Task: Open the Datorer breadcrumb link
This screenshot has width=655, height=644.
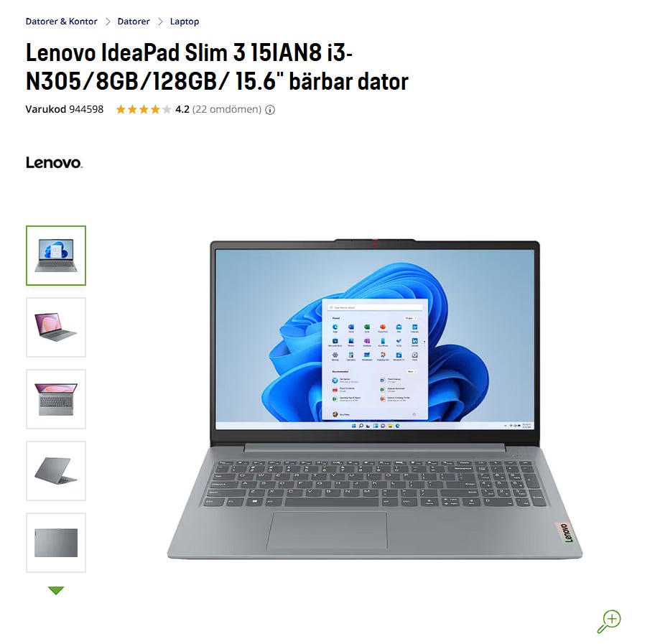Action: (x=134, y=22)
